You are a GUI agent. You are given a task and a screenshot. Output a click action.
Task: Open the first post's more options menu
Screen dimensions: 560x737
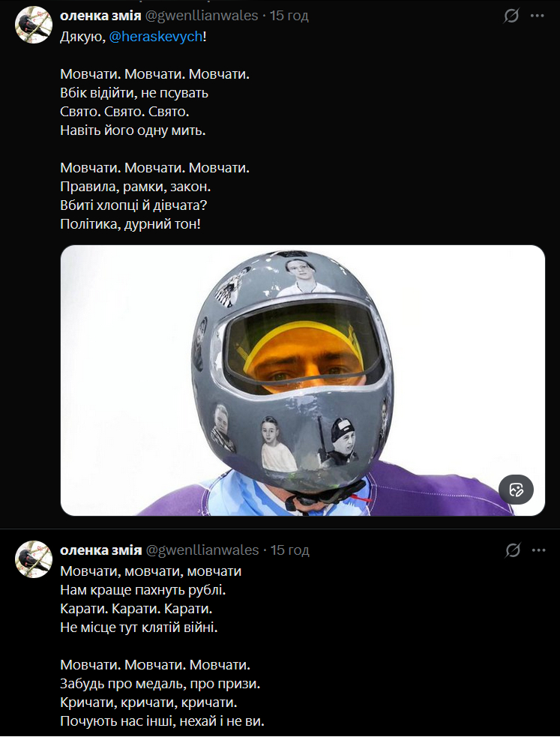click(538, 16)
